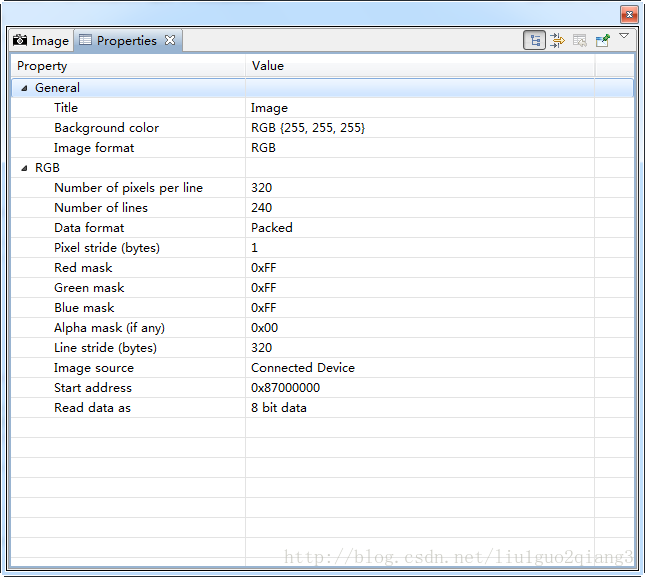Click Restore Default Value icon

[x=580, y=40]
